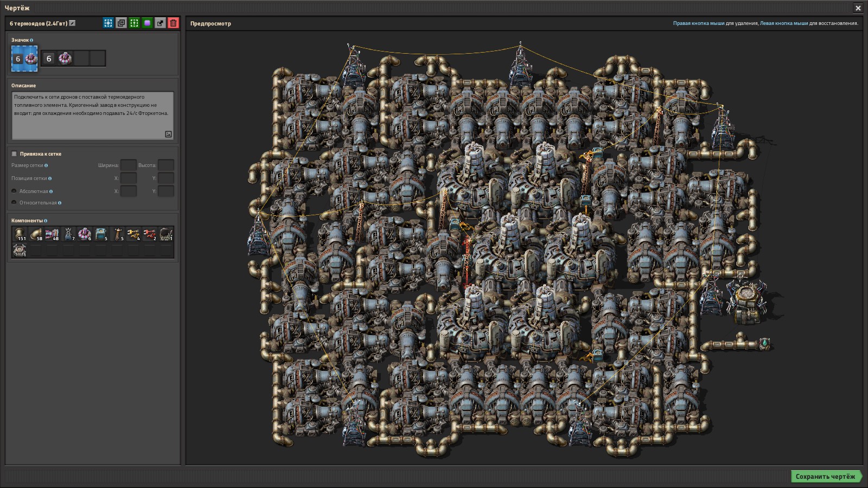Click the export blueprint string icon
The height and width of the screenshot is (488, 868).
tap(160, 23)
